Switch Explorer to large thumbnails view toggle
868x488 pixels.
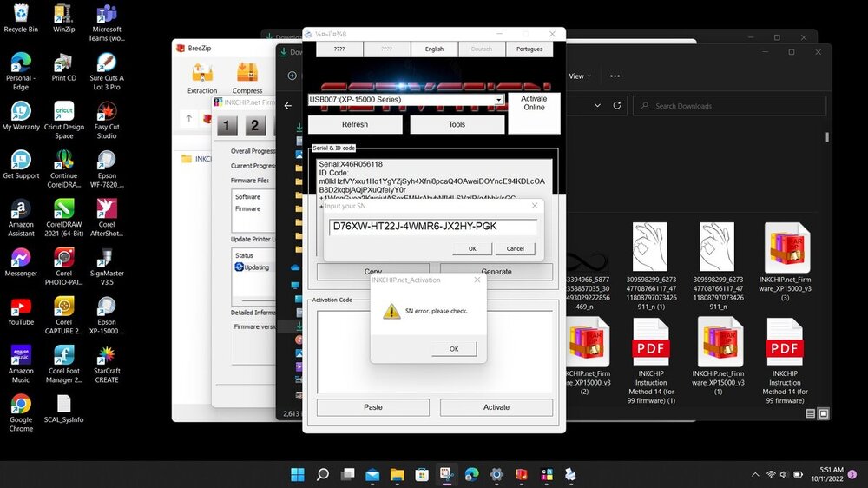tap(823, 414)
